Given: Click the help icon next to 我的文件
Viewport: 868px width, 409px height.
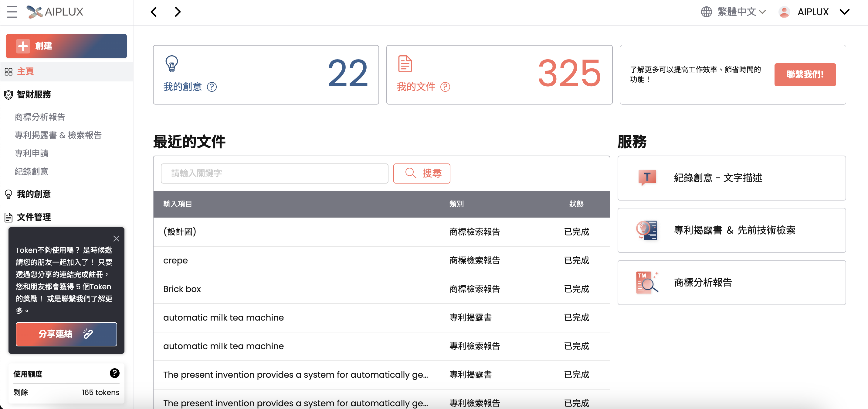Looking at the screenshot, I should pos(445,87).
